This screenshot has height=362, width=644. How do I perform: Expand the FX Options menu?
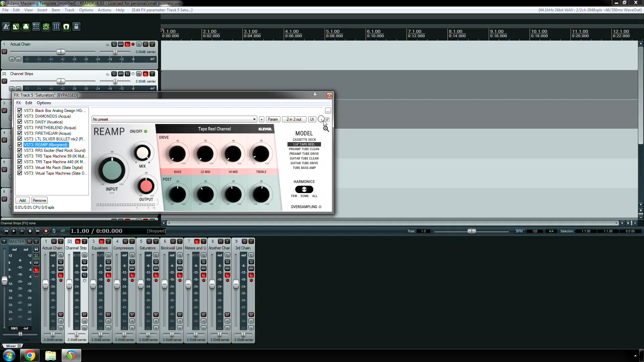click(x=43, y=103)
